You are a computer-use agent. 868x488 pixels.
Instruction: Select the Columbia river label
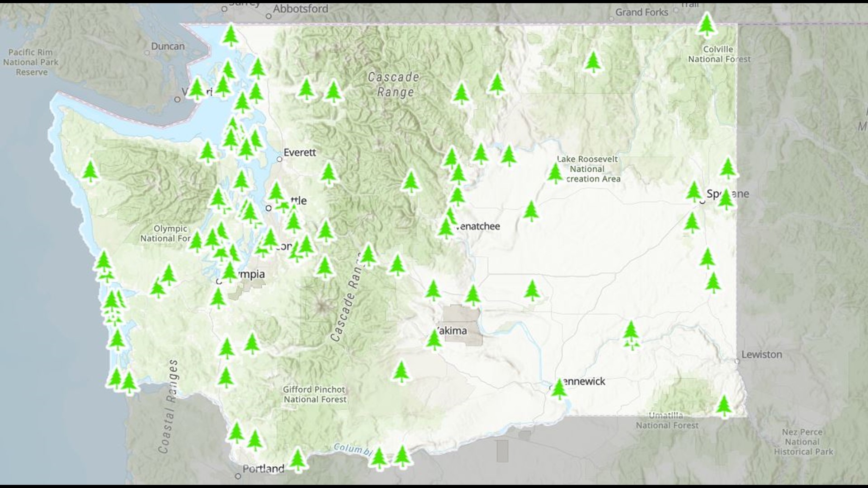coord(354,449)
